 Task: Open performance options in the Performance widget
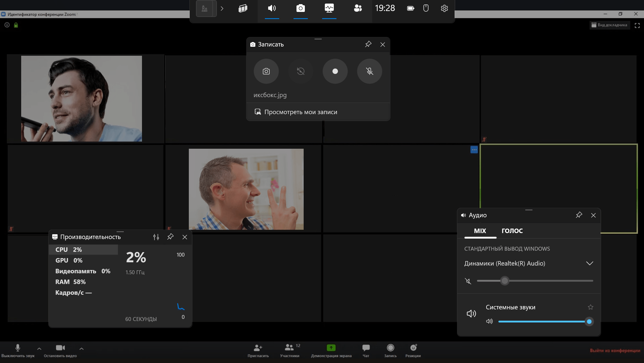coord(156,237)
